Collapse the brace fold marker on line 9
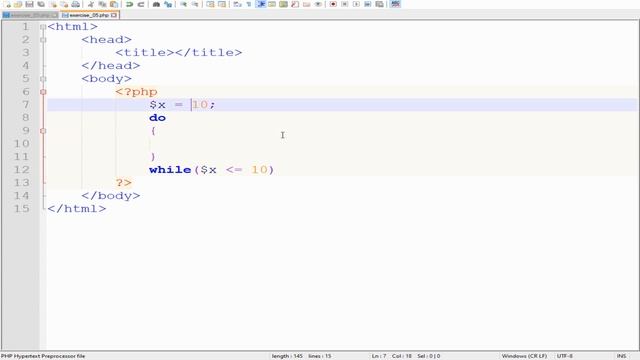This screenshot has width=640, height=360. 43,131
